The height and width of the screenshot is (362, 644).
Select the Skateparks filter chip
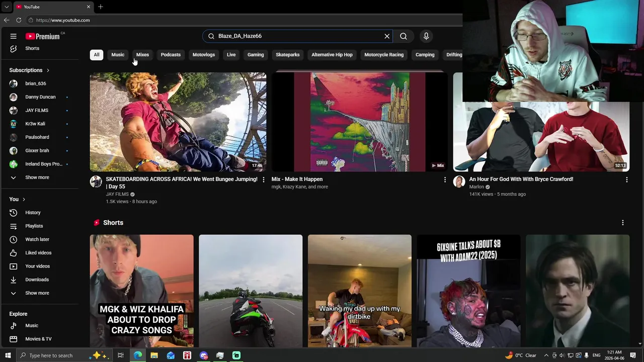tap(288, 55)
